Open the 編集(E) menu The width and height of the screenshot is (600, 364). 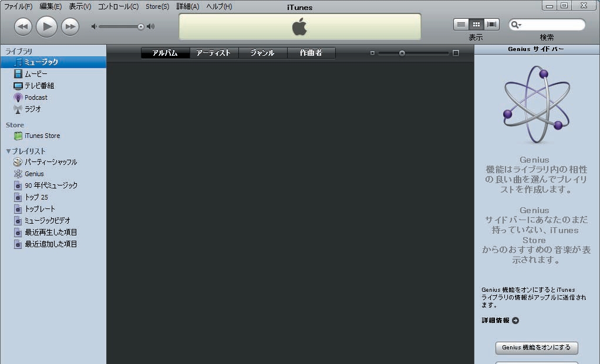pos(50,6)
